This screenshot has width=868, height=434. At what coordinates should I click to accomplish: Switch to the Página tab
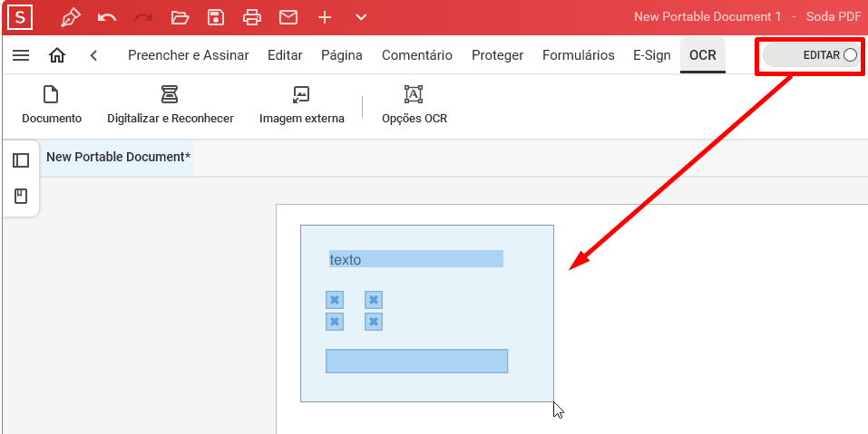coord(342,55)
